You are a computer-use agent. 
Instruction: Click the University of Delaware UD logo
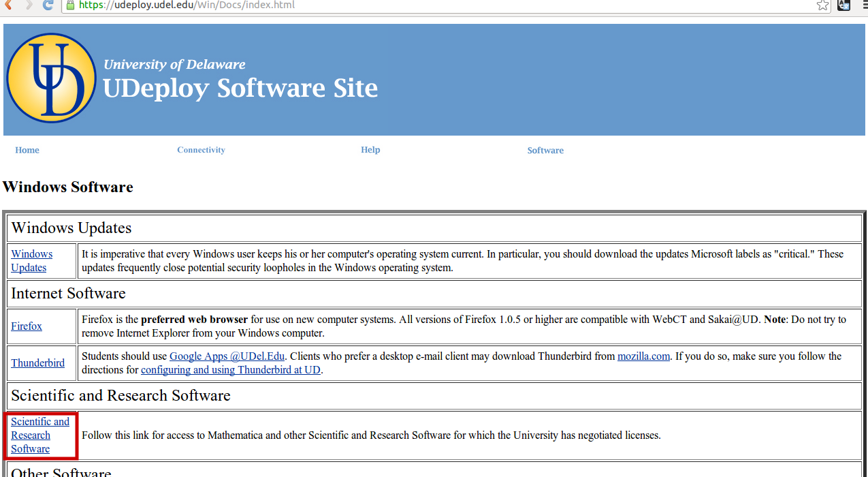[x=51, y=78]
